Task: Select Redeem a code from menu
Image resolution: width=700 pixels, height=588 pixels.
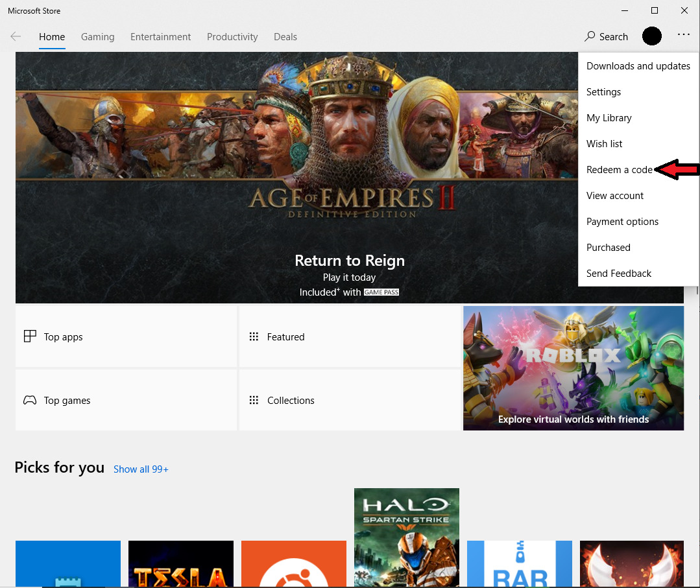Action: pos(619,170)
